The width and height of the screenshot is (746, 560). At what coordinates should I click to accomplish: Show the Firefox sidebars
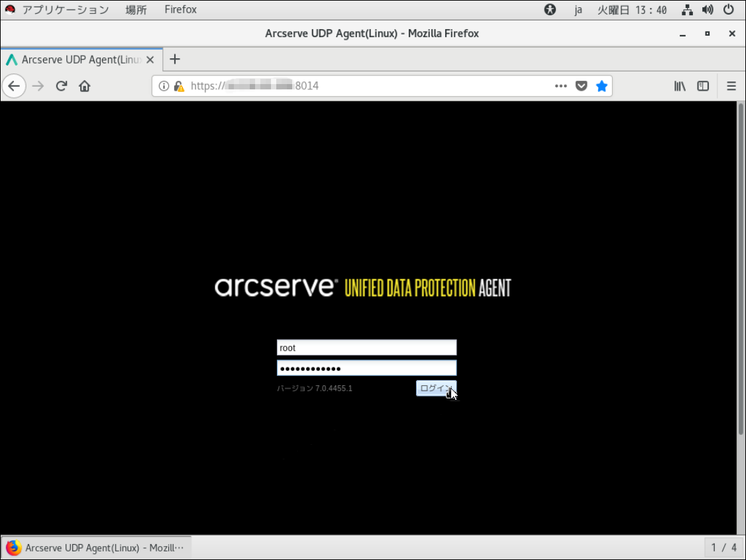[703, 86]
